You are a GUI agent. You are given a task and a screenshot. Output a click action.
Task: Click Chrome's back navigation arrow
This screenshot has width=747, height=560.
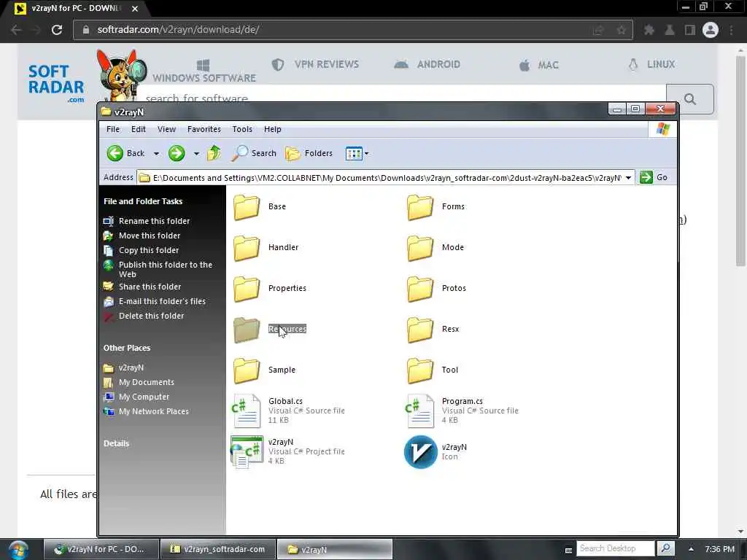[16, 29]
